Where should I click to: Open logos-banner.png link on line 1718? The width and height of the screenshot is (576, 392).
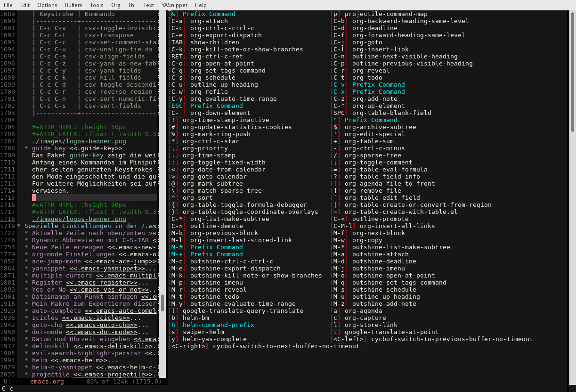tap(79, 219)
